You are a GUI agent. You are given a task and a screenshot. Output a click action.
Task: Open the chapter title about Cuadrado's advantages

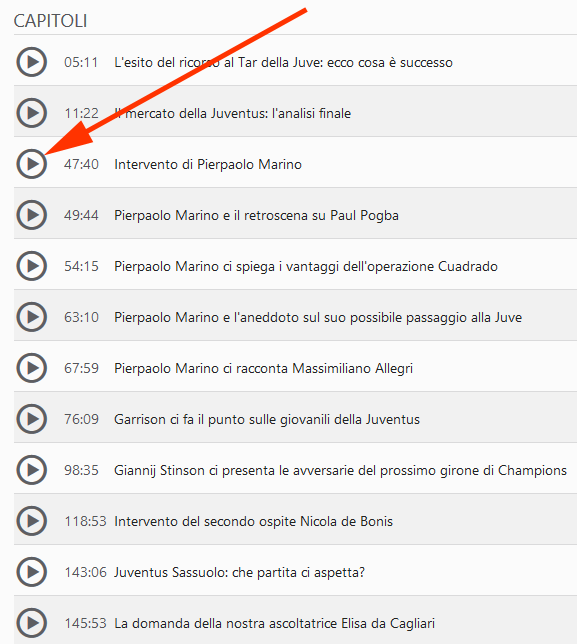point(306,267)
